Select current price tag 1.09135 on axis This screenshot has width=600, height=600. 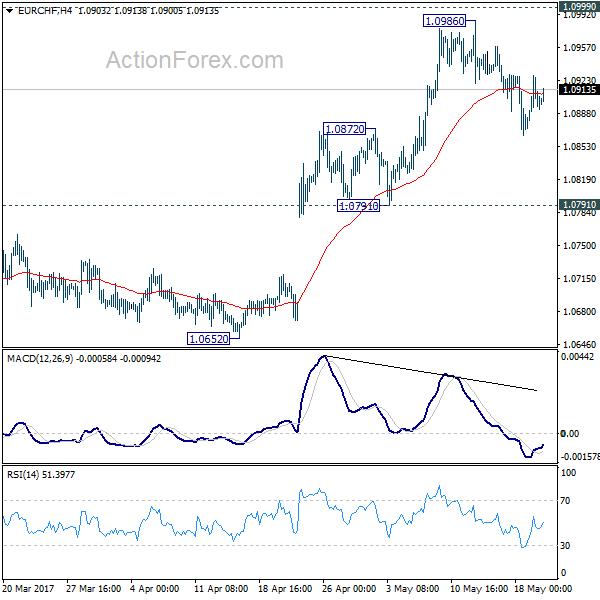coord(579,90)
